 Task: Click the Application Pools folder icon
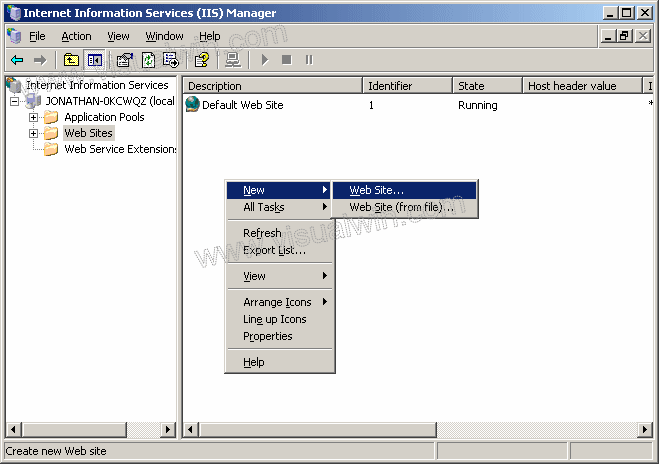51,117
